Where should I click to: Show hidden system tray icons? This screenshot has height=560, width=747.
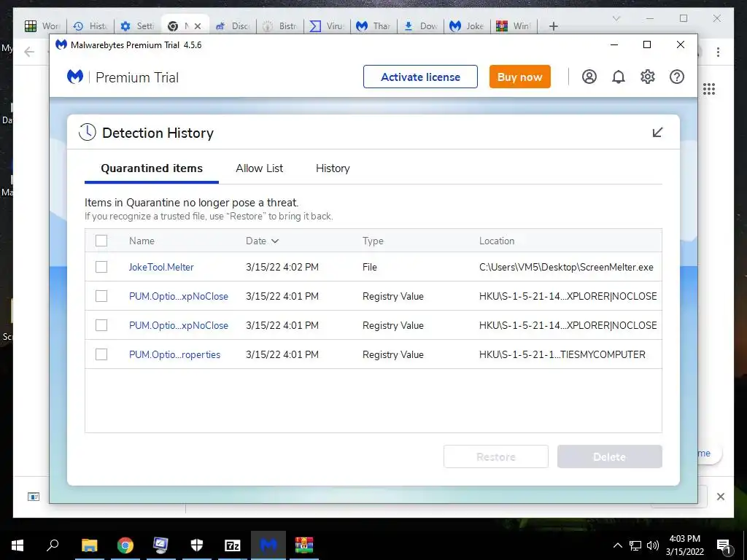(x=617, y=545)
